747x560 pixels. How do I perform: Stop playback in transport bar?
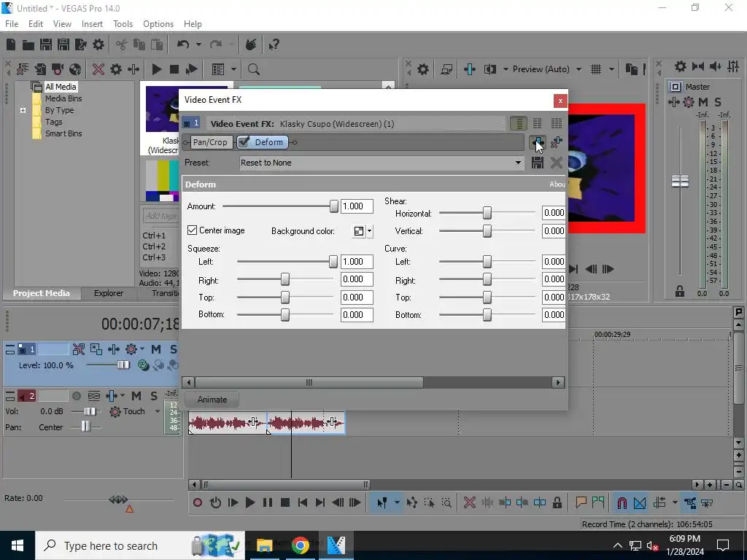click(x=285, y=502)
